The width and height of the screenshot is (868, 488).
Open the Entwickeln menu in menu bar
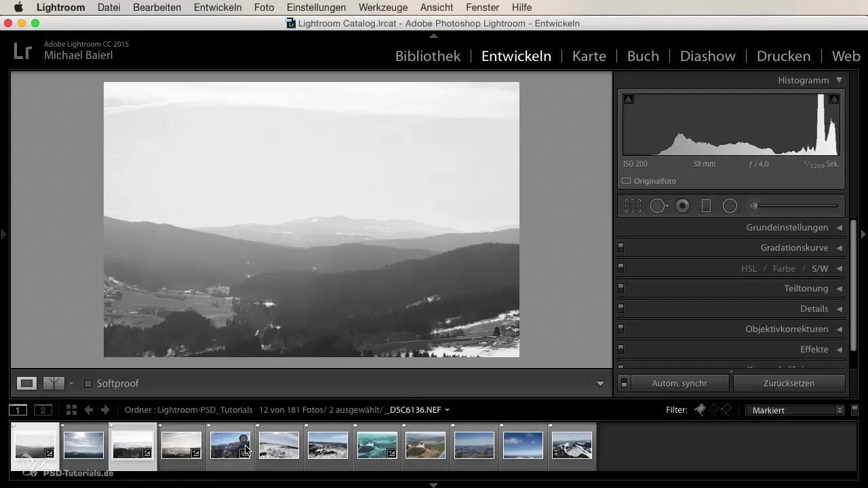click(218, 7)
